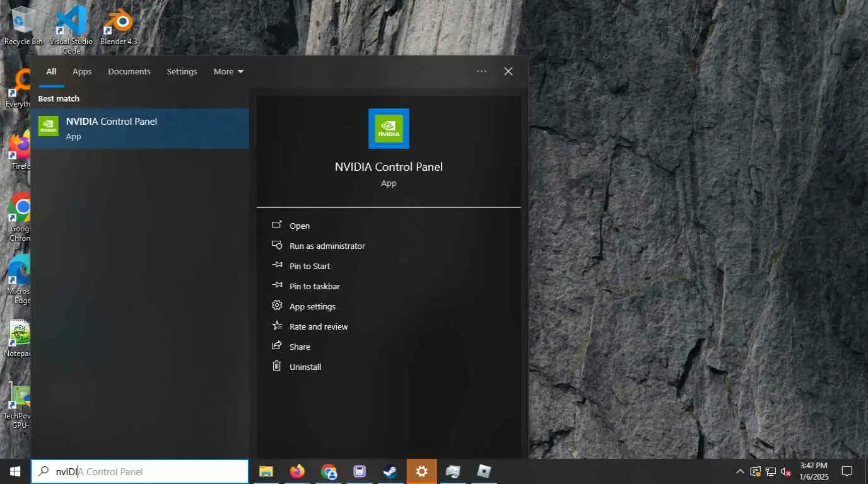Switch to the Documents search tab
The height and width of the screenshot is (484, 868).
[x=129, y=72]
